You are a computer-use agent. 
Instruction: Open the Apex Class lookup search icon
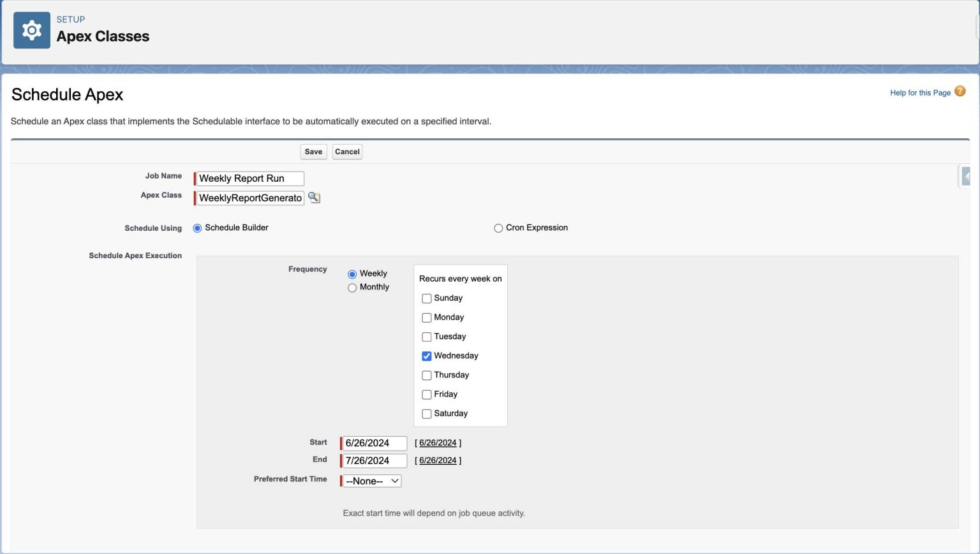(x=313, y=198)
